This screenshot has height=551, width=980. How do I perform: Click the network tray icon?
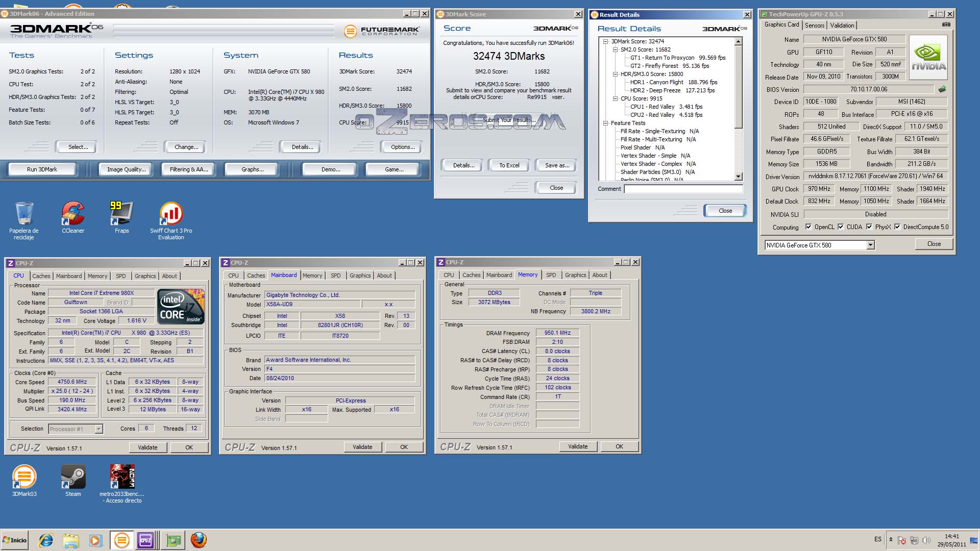(x=914, y=540)
